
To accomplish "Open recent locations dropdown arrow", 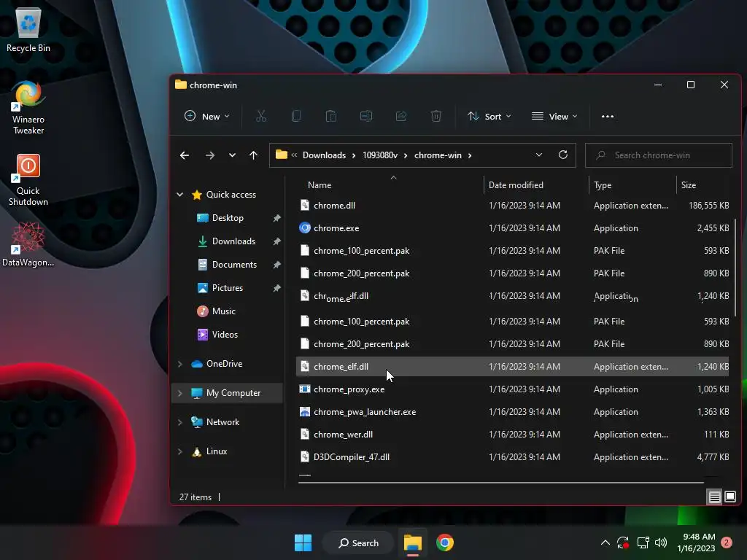I will point(232,155).
